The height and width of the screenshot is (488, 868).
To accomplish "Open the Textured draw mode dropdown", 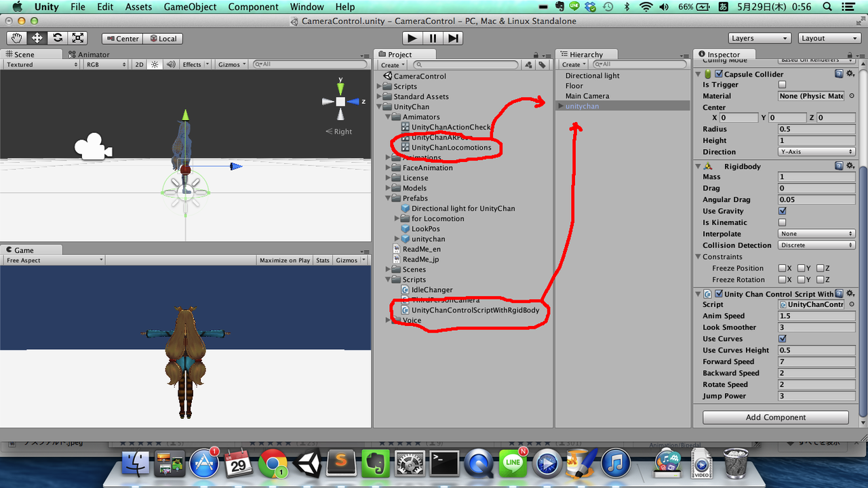I will coord(41,64).
